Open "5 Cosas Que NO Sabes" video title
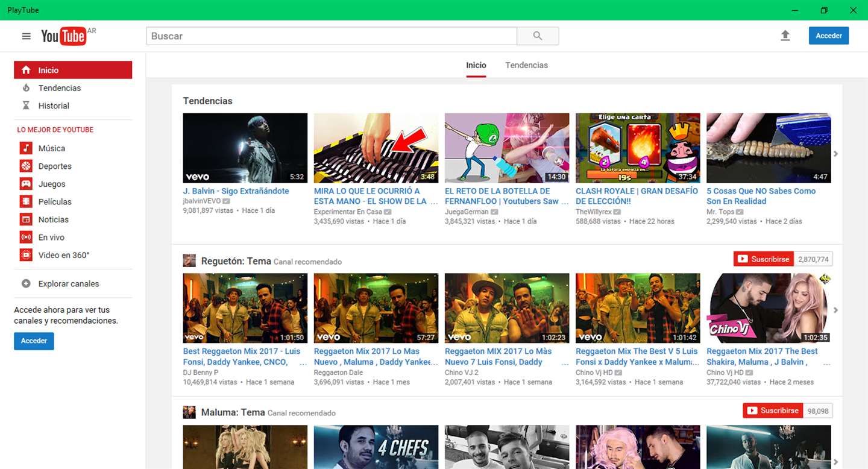 click(761, 196)
